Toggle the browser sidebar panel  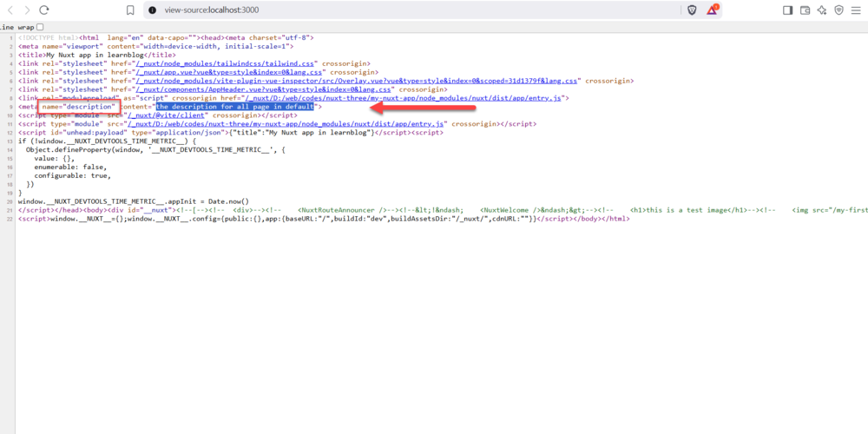(787, 10)
